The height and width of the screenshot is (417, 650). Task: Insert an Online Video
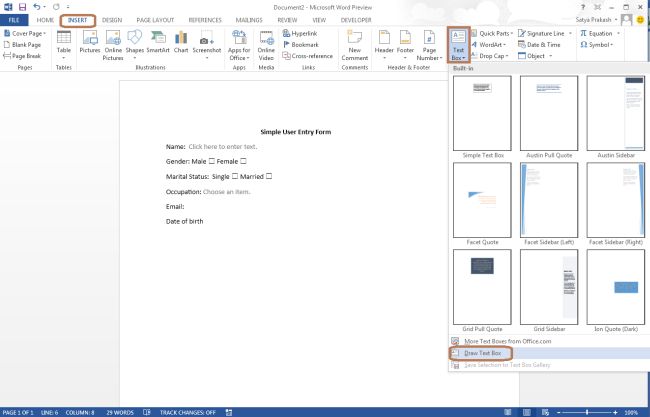tap(266, 46)
